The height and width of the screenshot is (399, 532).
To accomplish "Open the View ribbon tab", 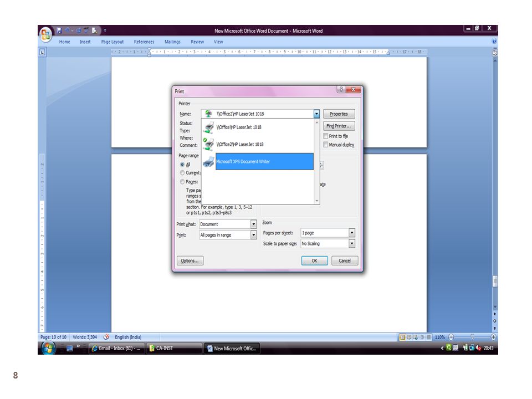I will pos(218,42).
